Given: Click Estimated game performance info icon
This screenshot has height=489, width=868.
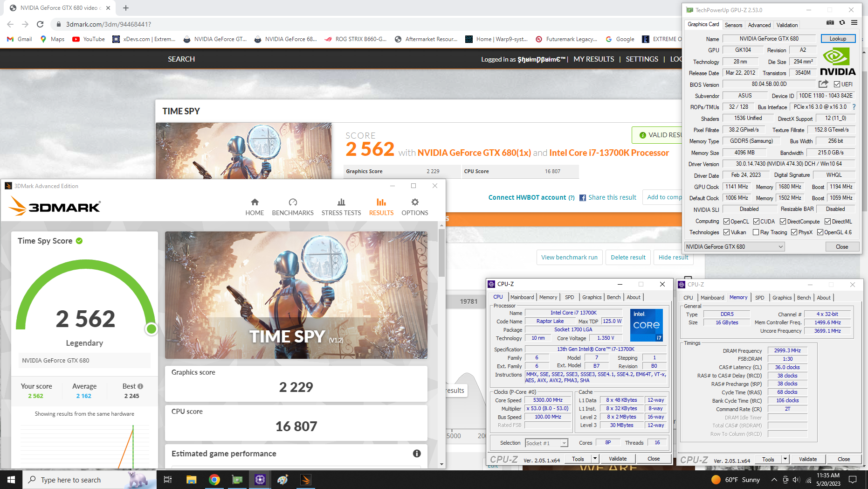Looking at the screenshot, I should [x=417, y=454].
